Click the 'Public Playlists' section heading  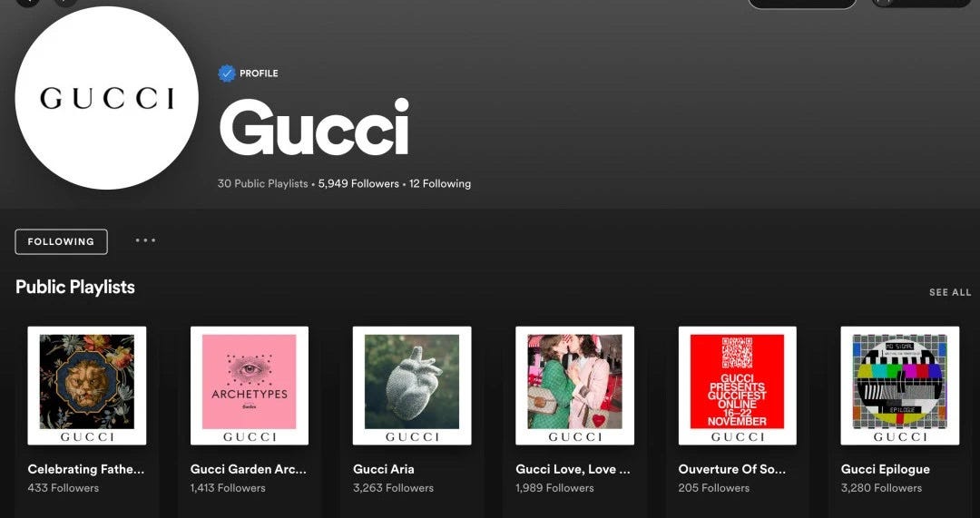click(x=75, y=288)
